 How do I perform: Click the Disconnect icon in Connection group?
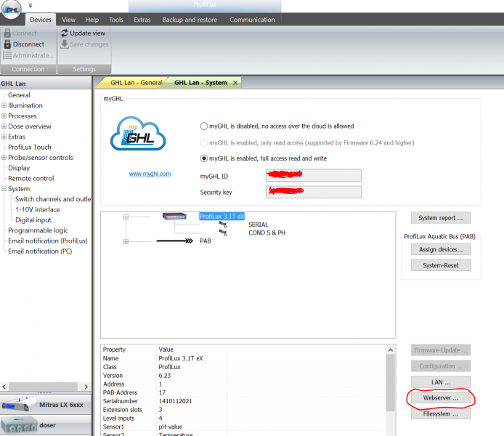[x=7, y=44]
